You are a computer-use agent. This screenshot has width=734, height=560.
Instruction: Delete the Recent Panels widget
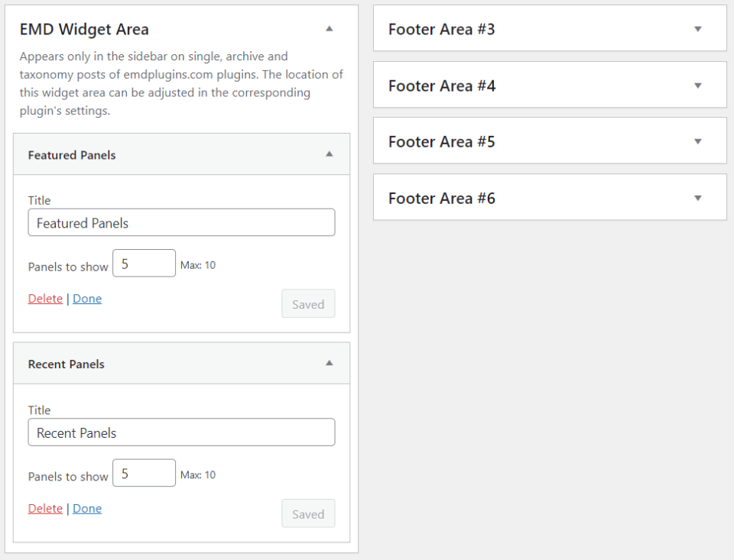[x=45, y=509]
